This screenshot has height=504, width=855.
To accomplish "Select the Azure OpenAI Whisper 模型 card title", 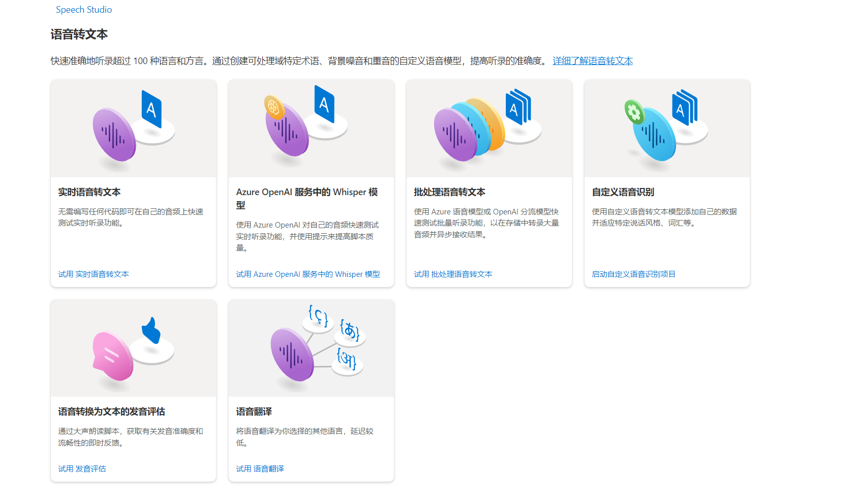I will [x=307, y=193].
